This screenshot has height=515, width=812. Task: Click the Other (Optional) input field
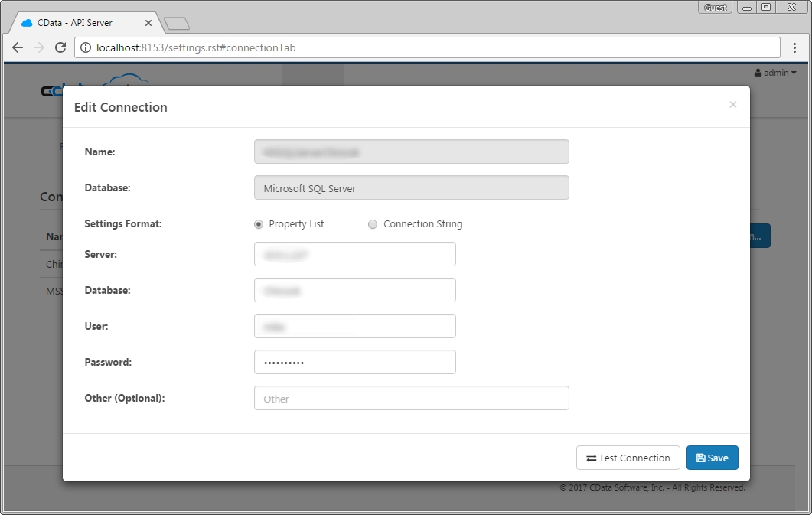point(411,398)
